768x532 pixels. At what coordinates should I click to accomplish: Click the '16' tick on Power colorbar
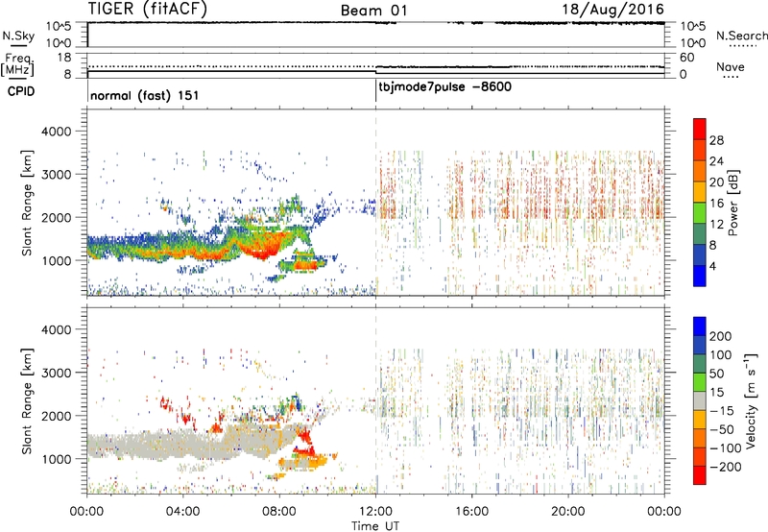[716, 204]
